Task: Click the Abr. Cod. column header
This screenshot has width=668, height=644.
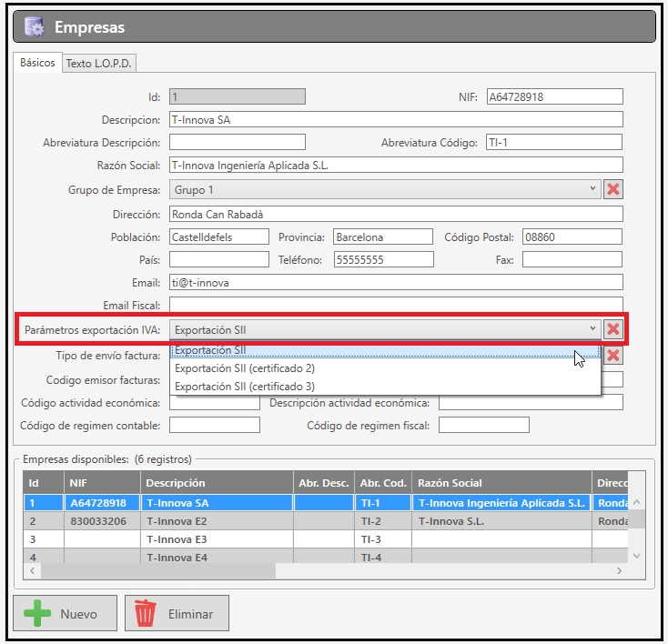Action: (383, 483)
